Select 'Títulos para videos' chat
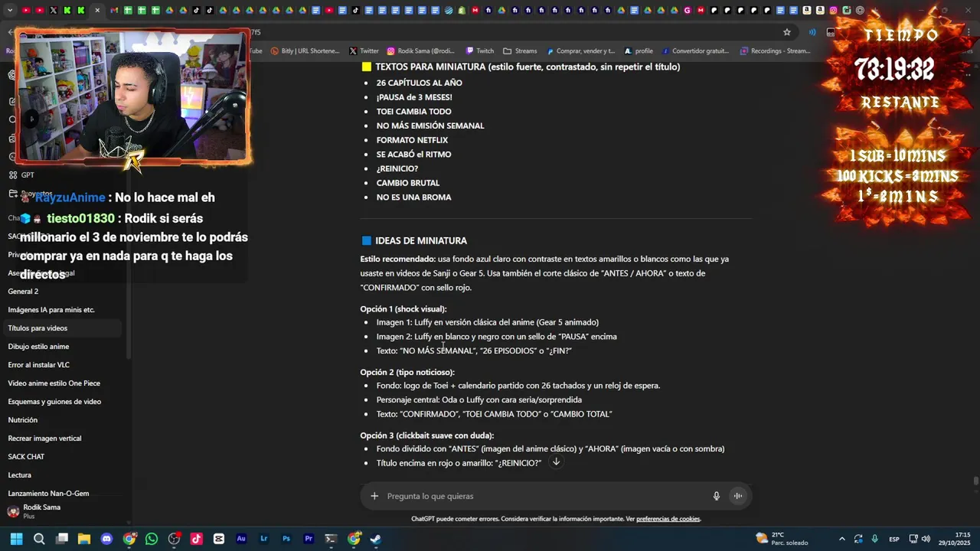 64,328
